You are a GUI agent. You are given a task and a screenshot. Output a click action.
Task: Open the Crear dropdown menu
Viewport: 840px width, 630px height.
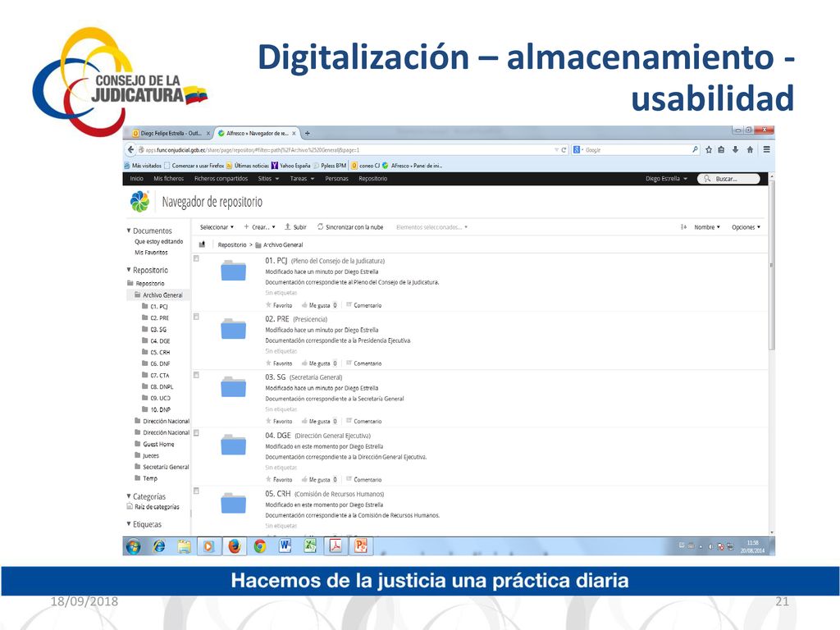[x=260, y=227]
